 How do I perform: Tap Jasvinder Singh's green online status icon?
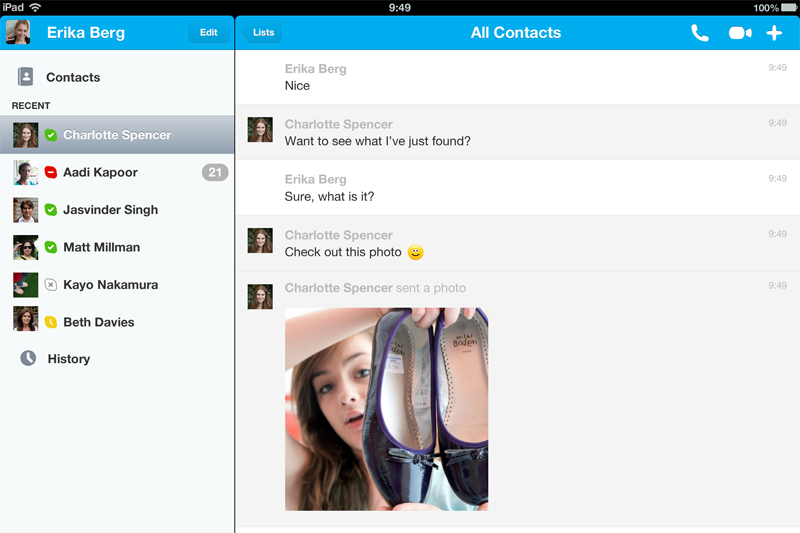pyautogui.click(x=51, y=210)
